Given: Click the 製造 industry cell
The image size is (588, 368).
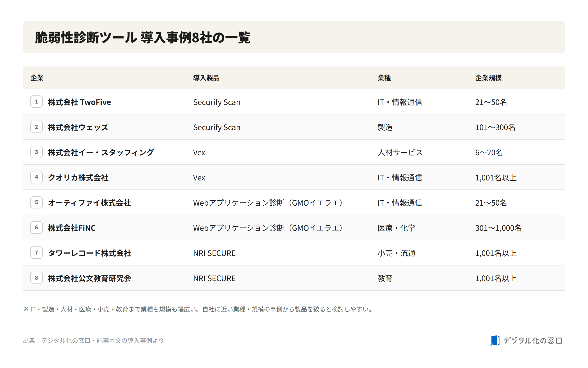Looking at the screenshot, I should pos(385,127).
